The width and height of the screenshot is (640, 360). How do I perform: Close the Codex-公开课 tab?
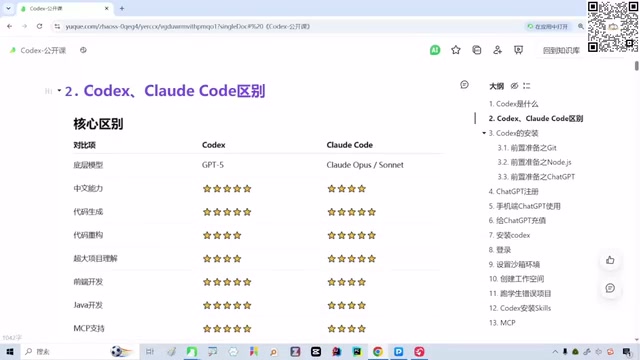(x=107, y=8)
